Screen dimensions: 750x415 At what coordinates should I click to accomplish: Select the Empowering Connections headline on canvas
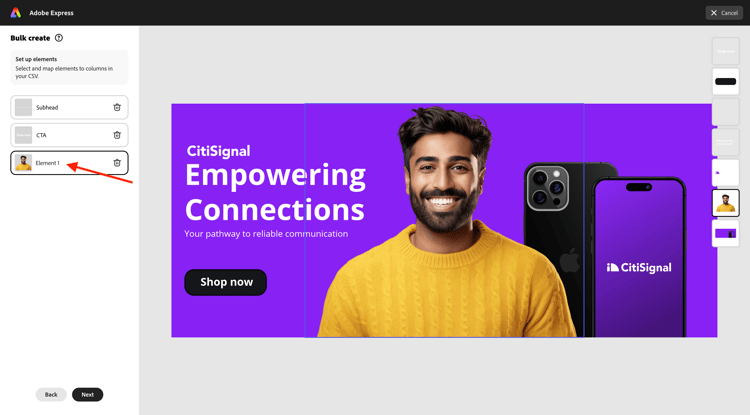coord(276,192)
